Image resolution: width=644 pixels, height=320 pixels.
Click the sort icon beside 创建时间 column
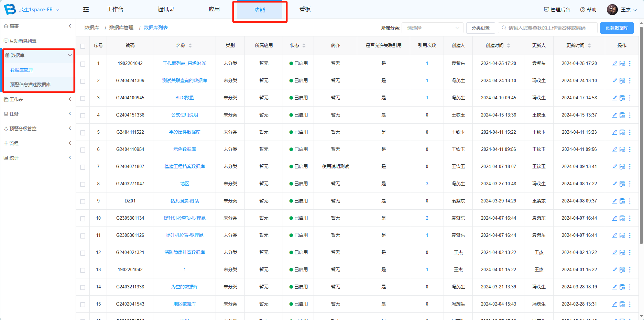point(509,46)
